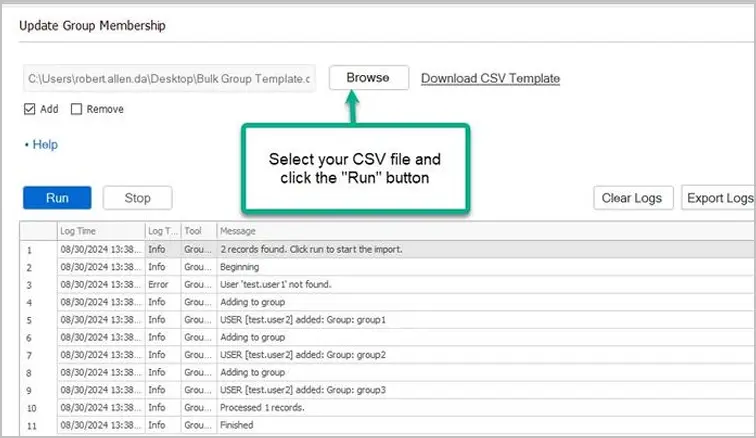Select the "Processed 1 records." message
This screenshot has width=756, height=438.
point(262,408)
